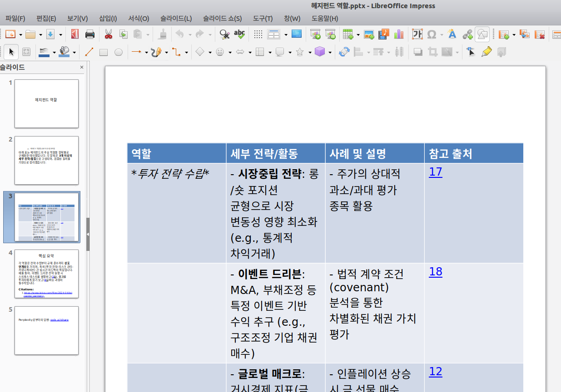Open the 도움말(H) menu
This screenshot has height=392, width=561.
(325, 19)
